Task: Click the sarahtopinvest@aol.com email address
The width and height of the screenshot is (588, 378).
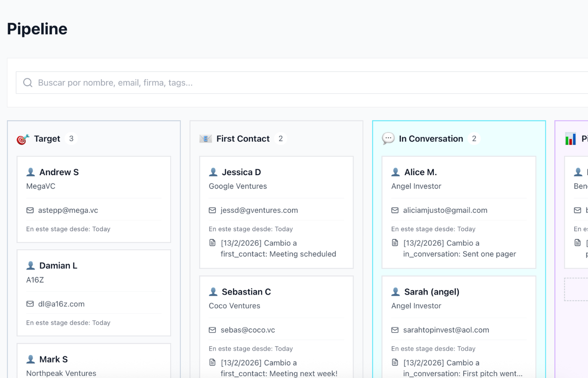Action: pyautogui.click(x=446, y=330)
